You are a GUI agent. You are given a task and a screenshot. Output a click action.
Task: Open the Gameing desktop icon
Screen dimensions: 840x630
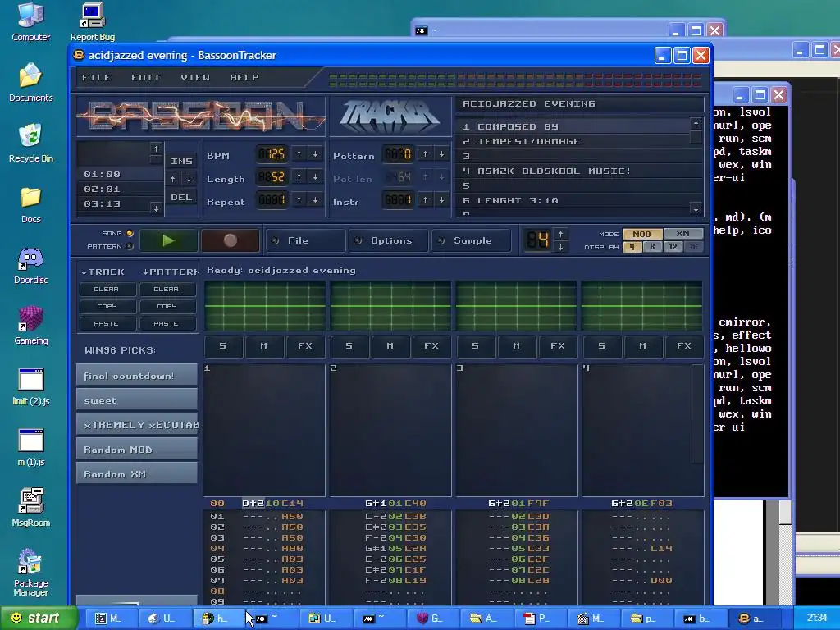30,325
